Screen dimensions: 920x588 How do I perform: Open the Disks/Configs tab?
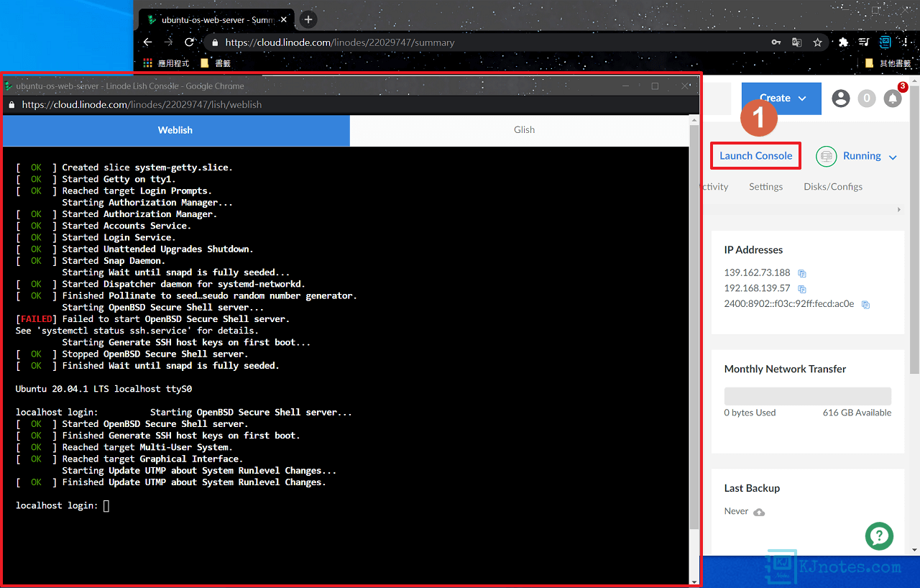pyautogui.click(x=833, y=187)
